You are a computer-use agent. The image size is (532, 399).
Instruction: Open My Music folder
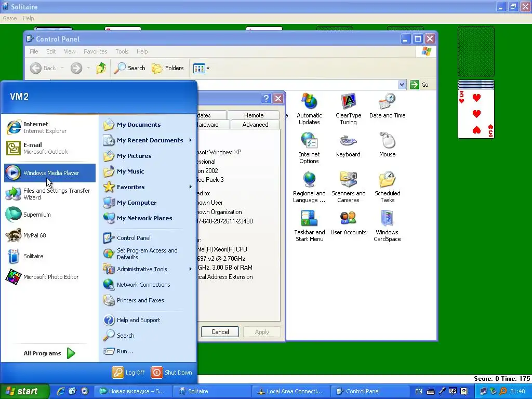[148, 171]
